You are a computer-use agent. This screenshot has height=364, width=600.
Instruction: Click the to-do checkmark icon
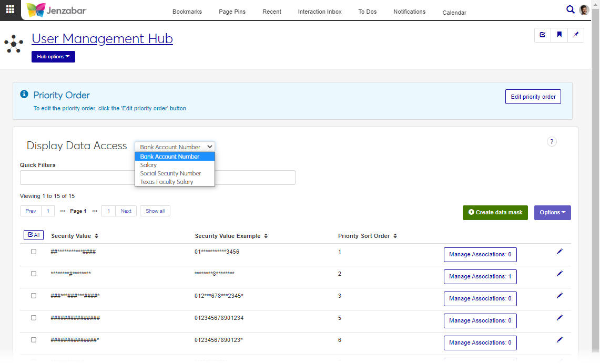pos(542,35)
